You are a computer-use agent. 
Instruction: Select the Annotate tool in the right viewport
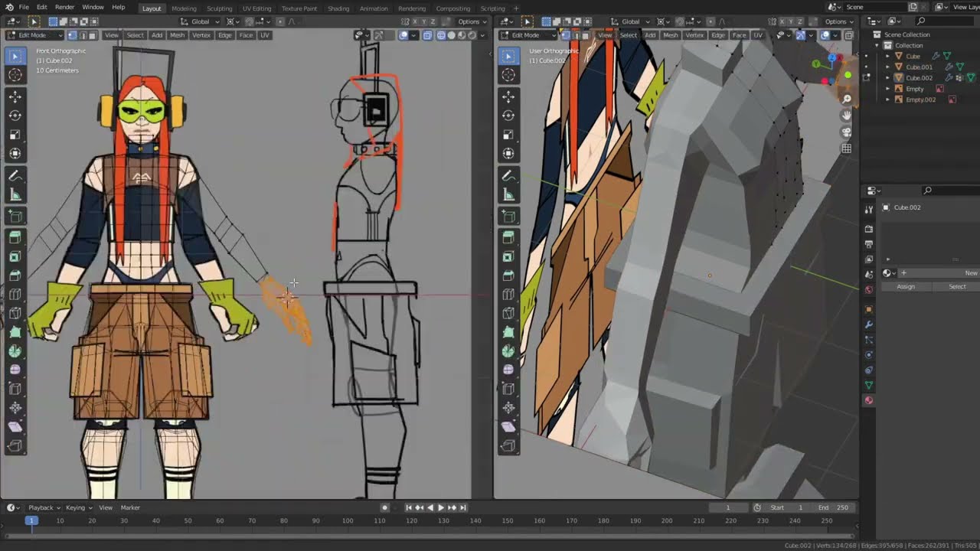pyautogui.click(x=508, y=176)
